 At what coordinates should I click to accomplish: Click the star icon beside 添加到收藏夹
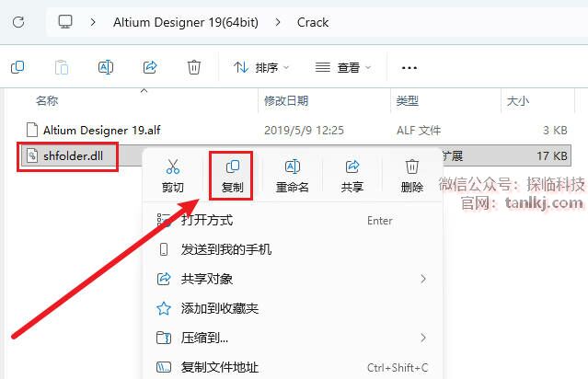pyautogui.click(x=164, y=308)
